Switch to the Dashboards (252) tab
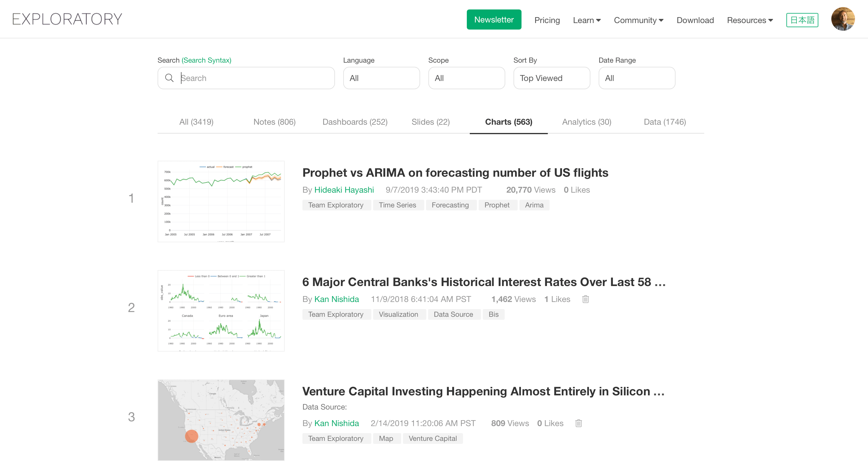Screen dimensions: 868x471 [355, 122]
